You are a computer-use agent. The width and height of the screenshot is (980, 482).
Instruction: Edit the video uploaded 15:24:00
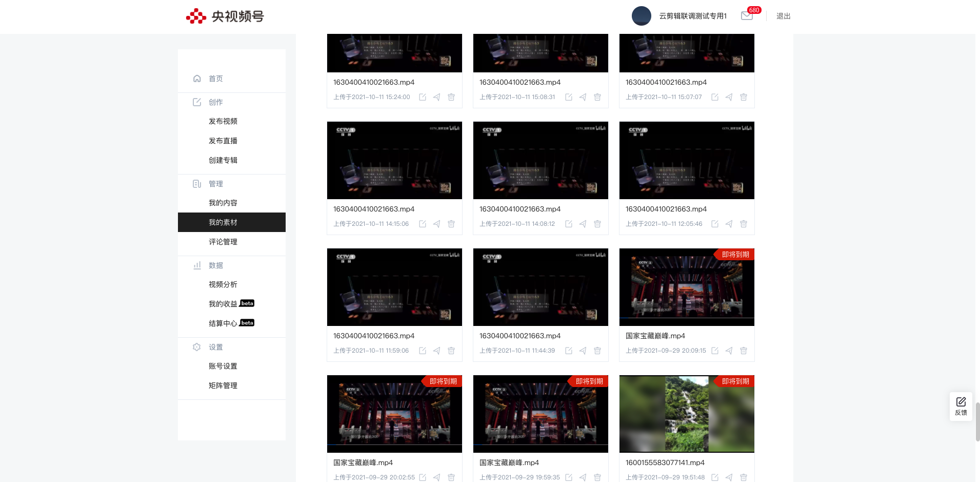click(423, 97)
